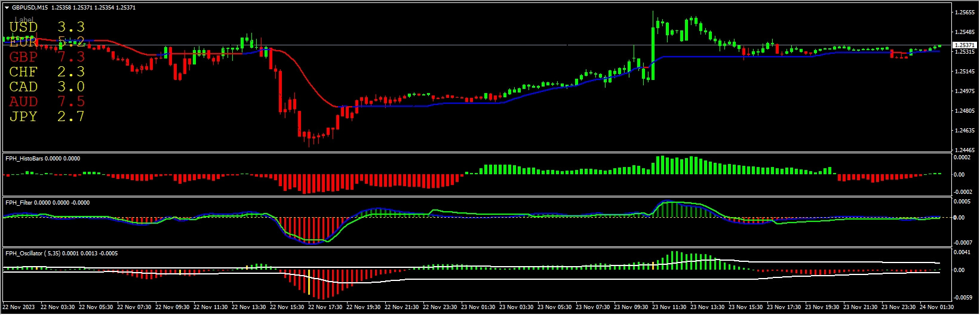Click the 0.0005 filter scale value
This screenshot has height=315, width=980.
click(x=963, y=202)
